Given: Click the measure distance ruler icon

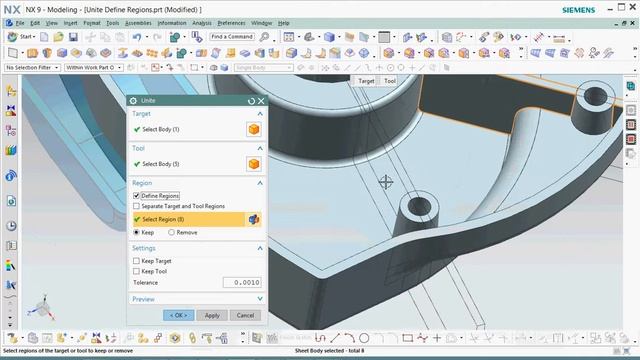Looking at the screenshot, I should (x=560, y=38).
